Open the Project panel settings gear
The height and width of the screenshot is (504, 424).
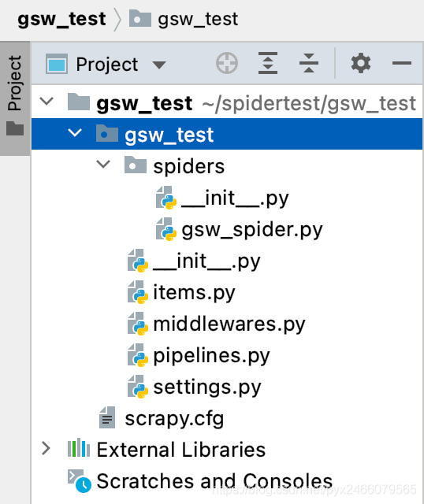click(361, 63)
